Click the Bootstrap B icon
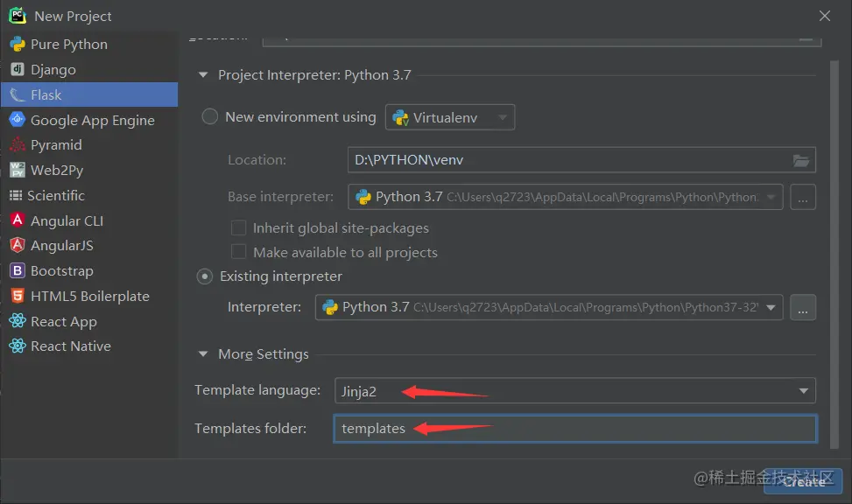852x504 pixels. tap(18, 270)
